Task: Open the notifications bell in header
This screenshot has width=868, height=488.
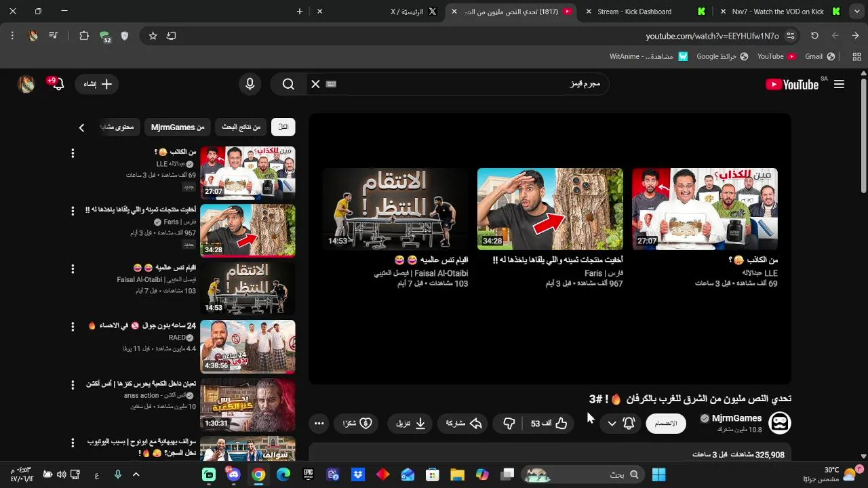Action: [58, 84]
